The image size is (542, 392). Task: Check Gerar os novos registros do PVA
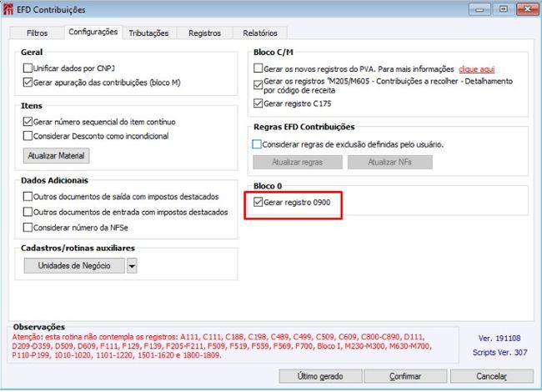click(x=258, y=68)
